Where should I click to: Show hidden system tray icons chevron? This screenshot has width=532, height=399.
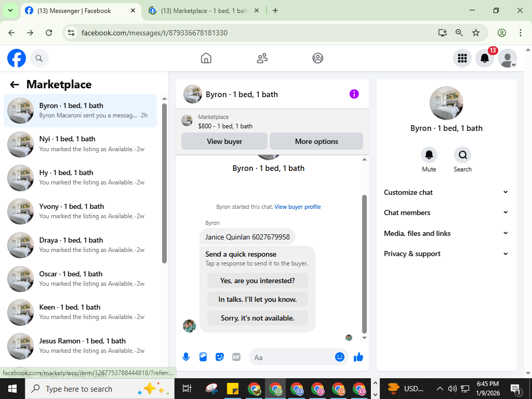coord(440,389)
